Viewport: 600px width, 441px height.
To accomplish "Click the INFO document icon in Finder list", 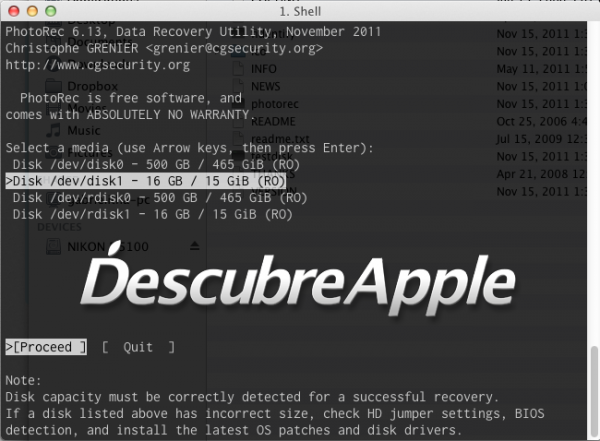I will click(x=238, y=69).
